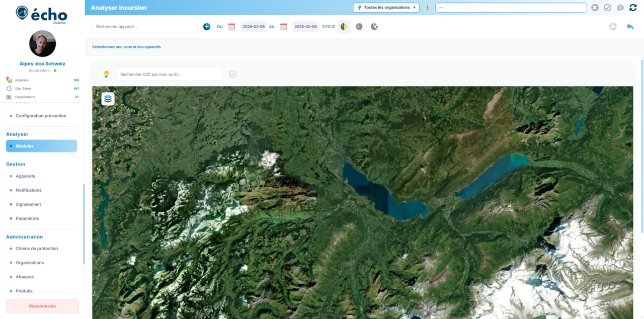Open the AU end date calendar
This screenshot has height=319, width=644.
(x=283, y=27)
